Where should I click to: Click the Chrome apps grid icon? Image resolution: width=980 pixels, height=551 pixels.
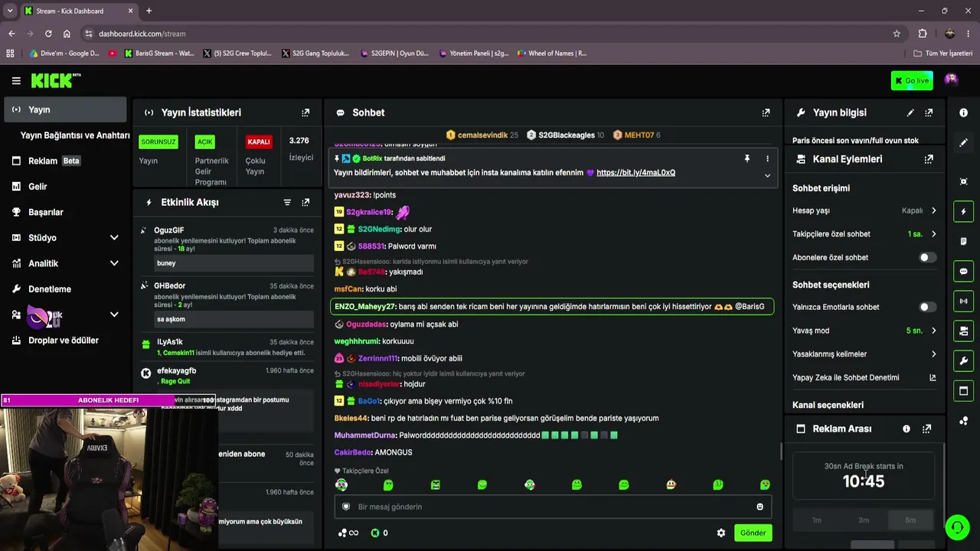pos(10,54)
